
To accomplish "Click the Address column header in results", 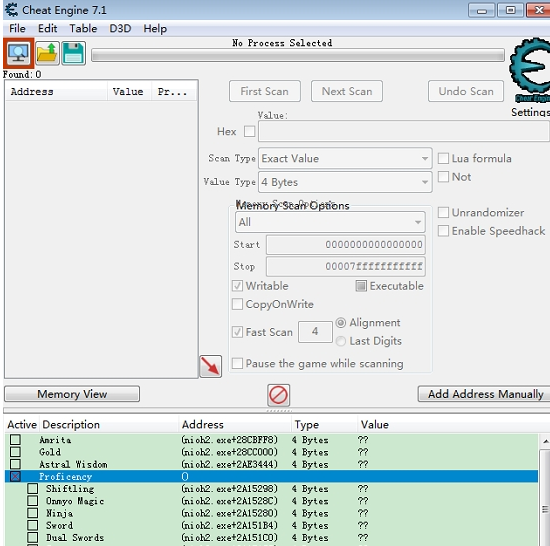I will click(x=56, y=92).
